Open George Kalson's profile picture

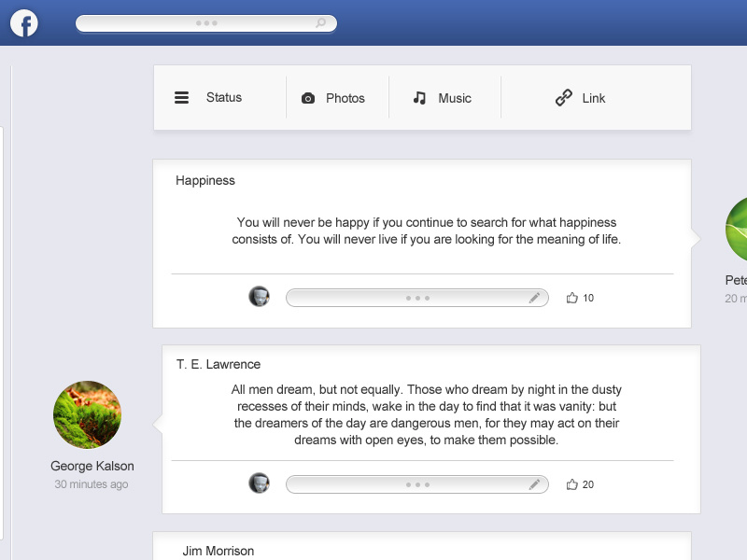87,414
